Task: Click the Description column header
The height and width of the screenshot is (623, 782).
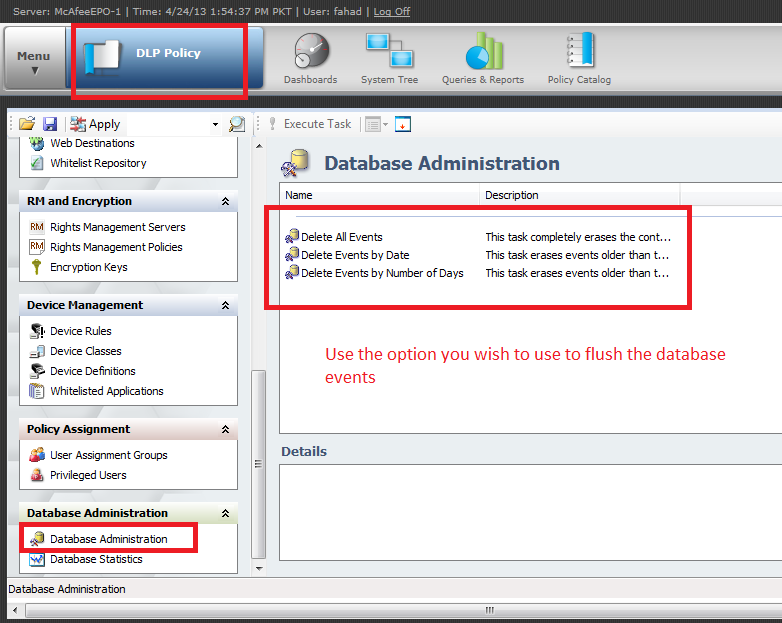Action: 580,195
